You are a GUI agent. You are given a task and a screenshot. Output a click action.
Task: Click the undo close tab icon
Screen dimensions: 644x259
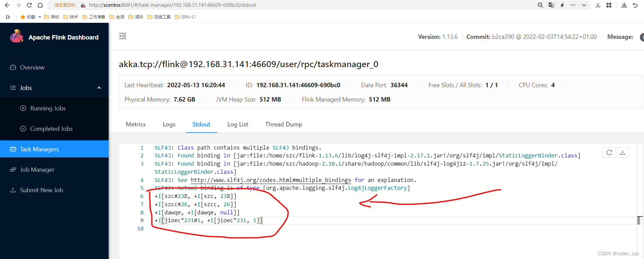coord(635,5)
